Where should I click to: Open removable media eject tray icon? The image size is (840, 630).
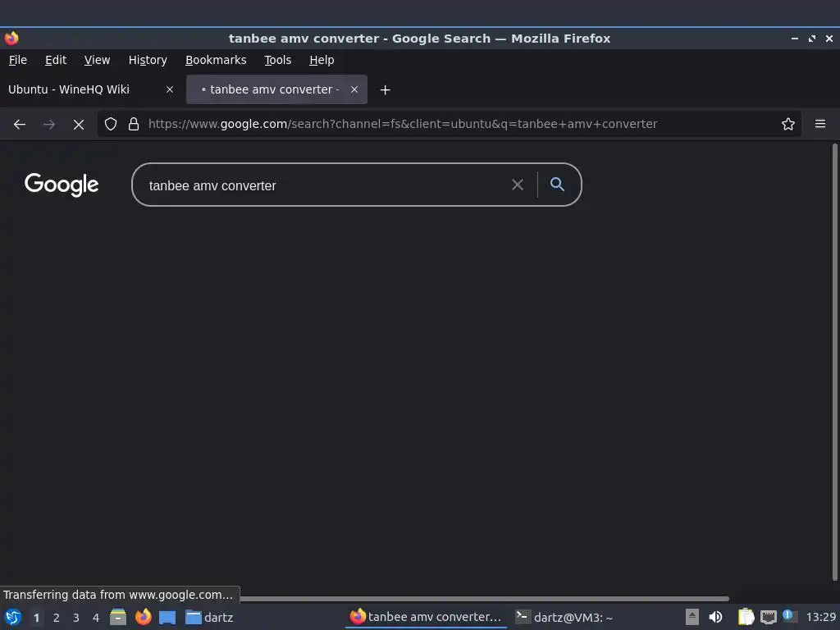tap(692, 617)
